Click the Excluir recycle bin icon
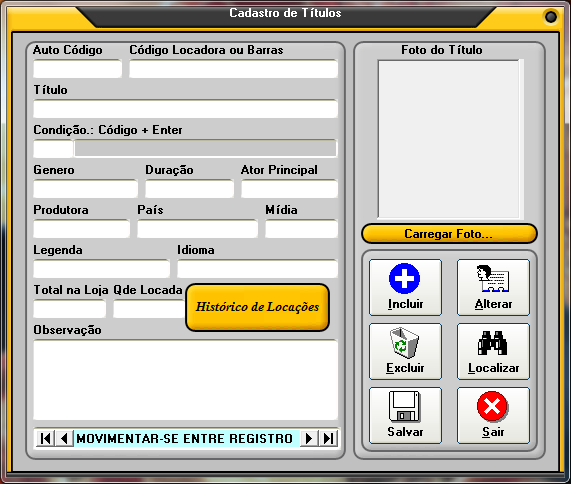 pyautogui.click(x=405, y=343)
